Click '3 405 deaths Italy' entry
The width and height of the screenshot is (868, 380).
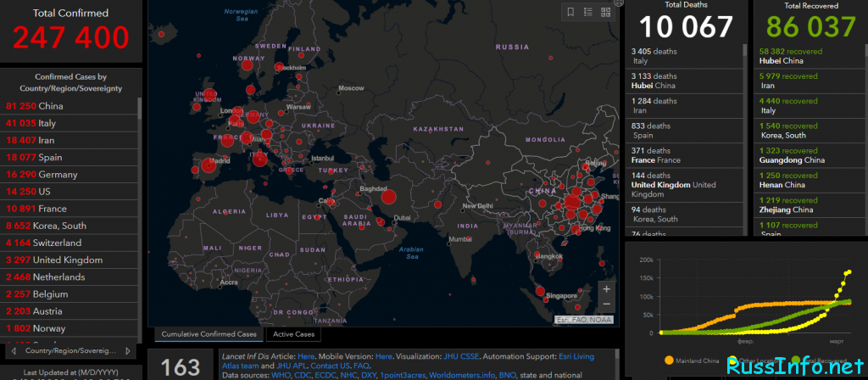(684, 56)
